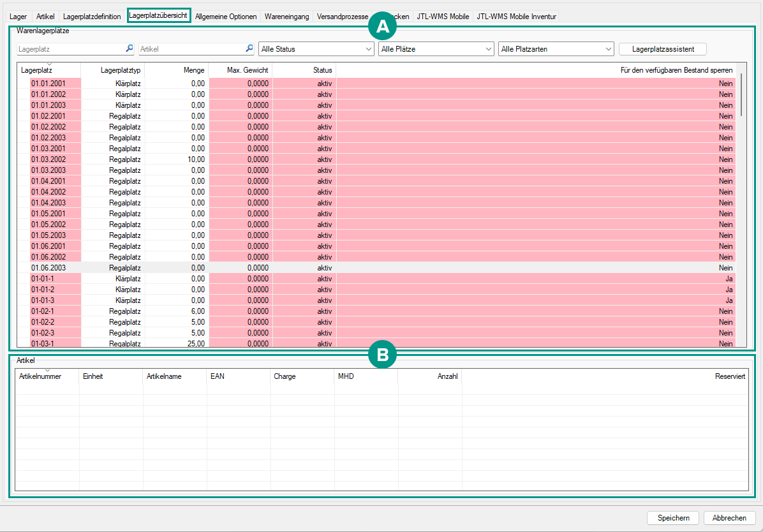Open the Alle Status dropdown
This screenshot has width=763, height=532.
coord(316,49)
